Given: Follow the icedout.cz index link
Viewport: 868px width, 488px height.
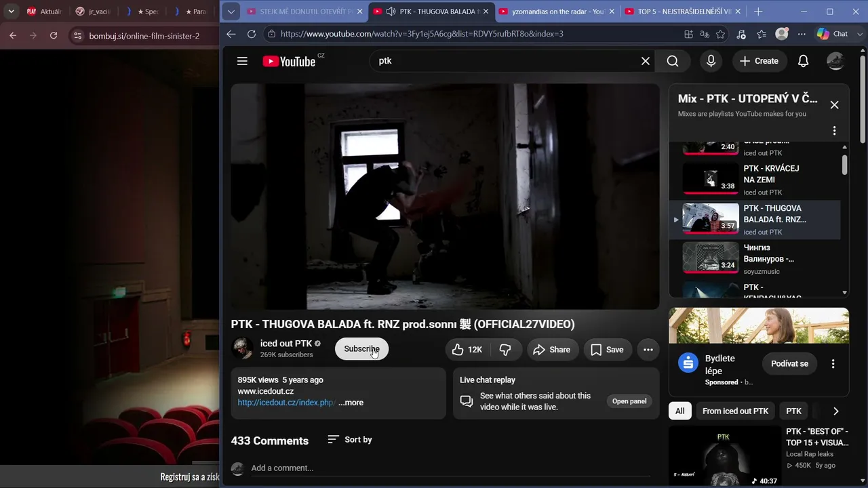Looking at the screenshot, I should coord(286,403).
